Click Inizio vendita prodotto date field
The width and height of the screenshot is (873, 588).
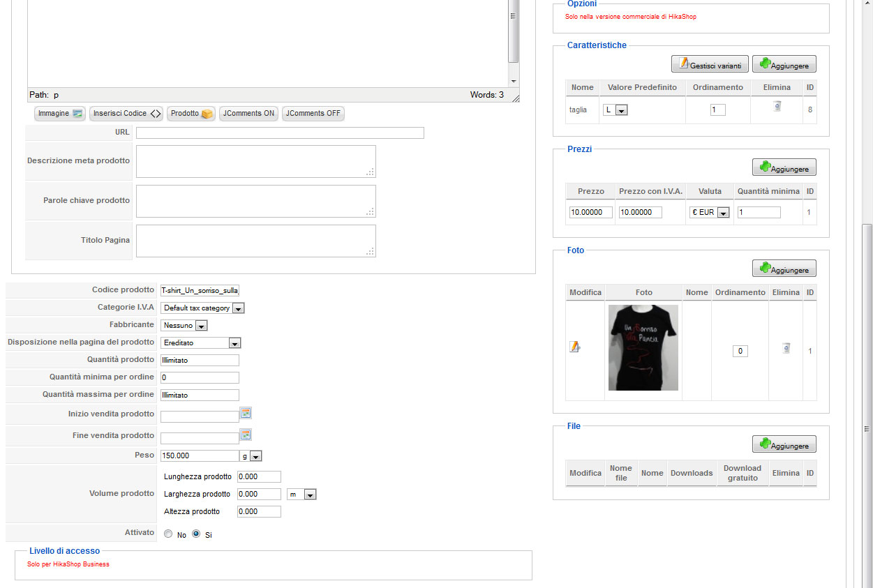coord(200,416)
